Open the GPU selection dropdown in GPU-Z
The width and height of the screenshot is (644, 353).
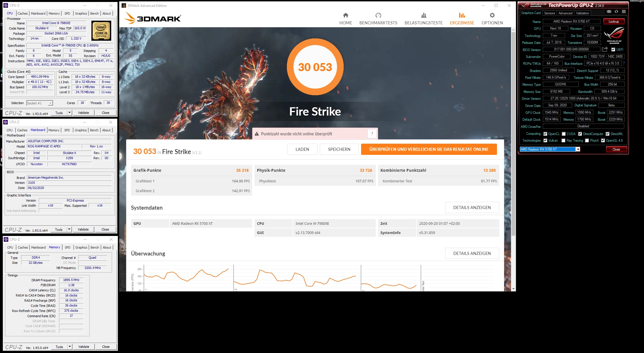pos(578,149)
